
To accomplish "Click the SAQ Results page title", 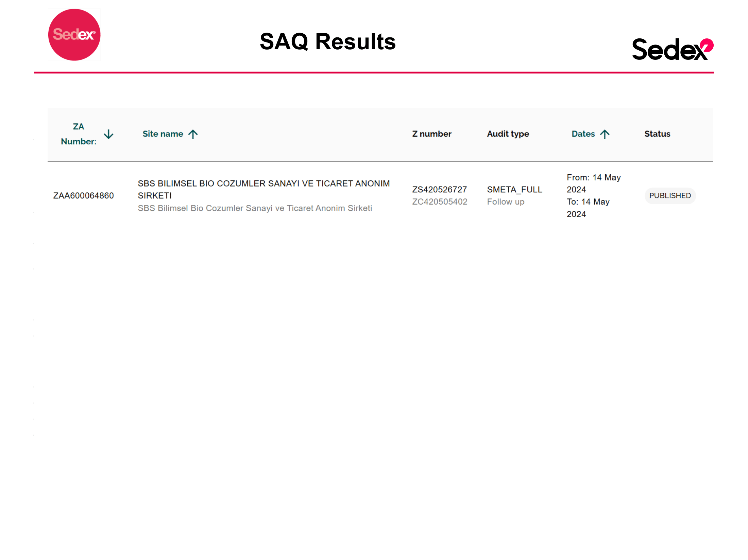I will click(327, 41).
